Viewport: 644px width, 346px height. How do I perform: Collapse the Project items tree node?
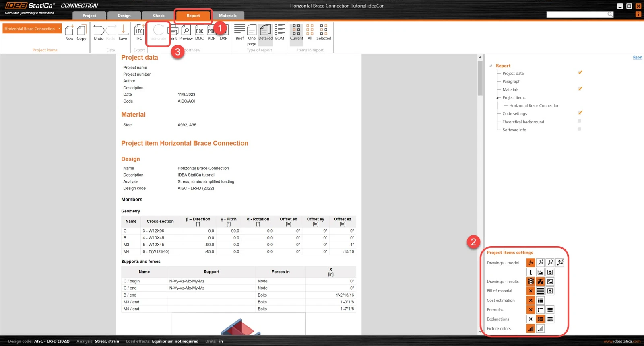[498, 98]
